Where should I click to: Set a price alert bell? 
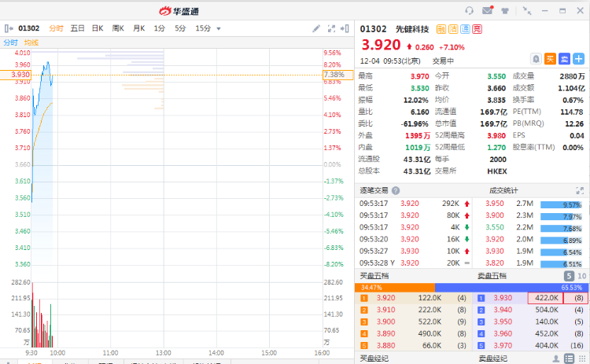point(537,59)
